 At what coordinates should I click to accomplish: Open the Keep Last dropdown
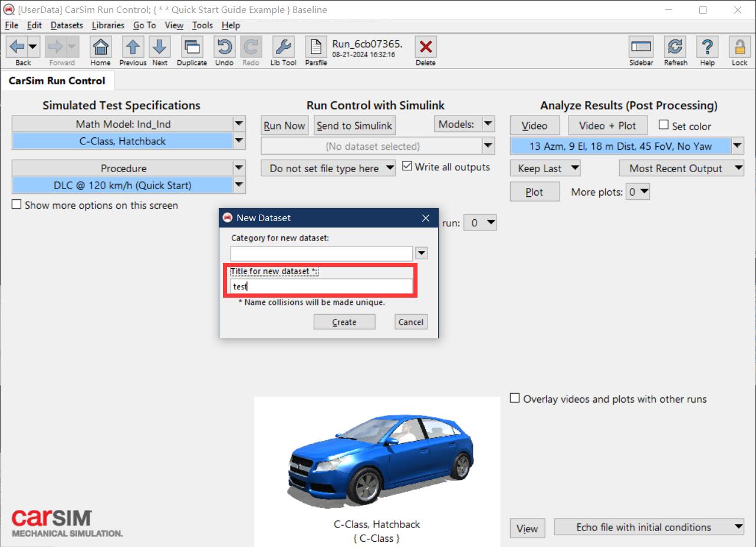click(x=545, y=168)
